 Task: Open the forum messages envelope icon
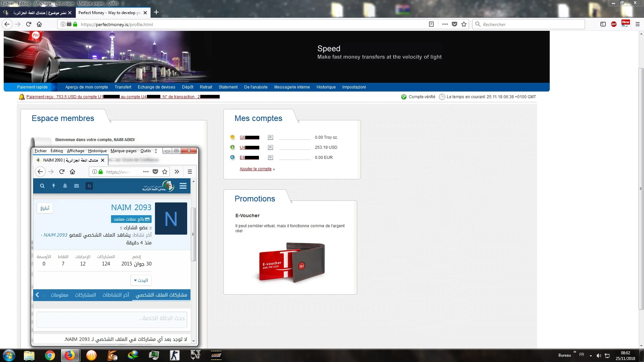tap(76, 186)
